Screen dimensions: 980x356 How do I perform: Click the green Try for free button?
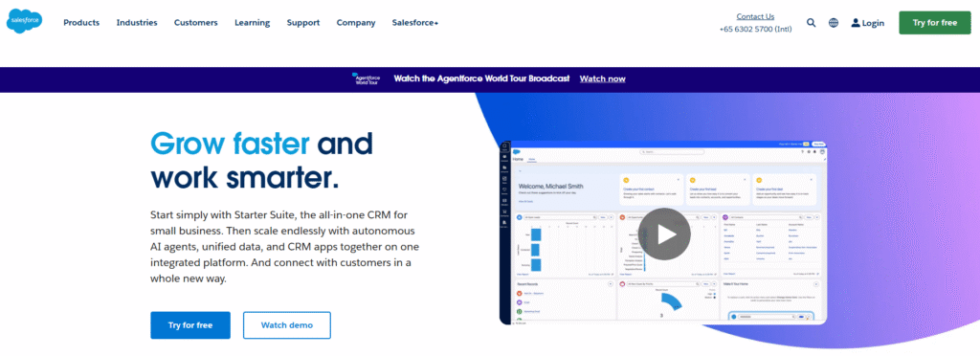pyautogui.click(x=934, y=22)
